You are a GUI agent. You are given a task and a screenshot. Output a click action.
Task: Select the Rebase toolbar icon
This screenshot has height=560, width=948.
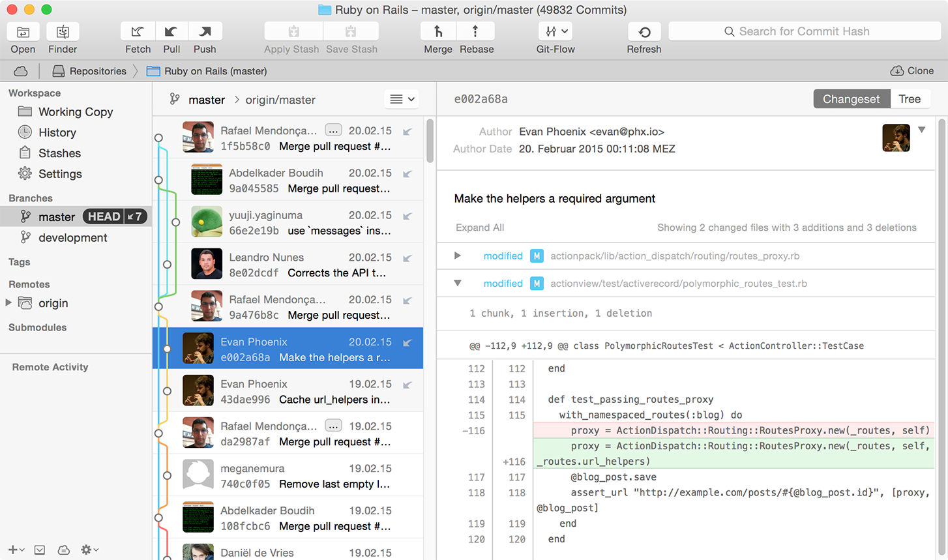pyautogui.click(x=476, y=31)
